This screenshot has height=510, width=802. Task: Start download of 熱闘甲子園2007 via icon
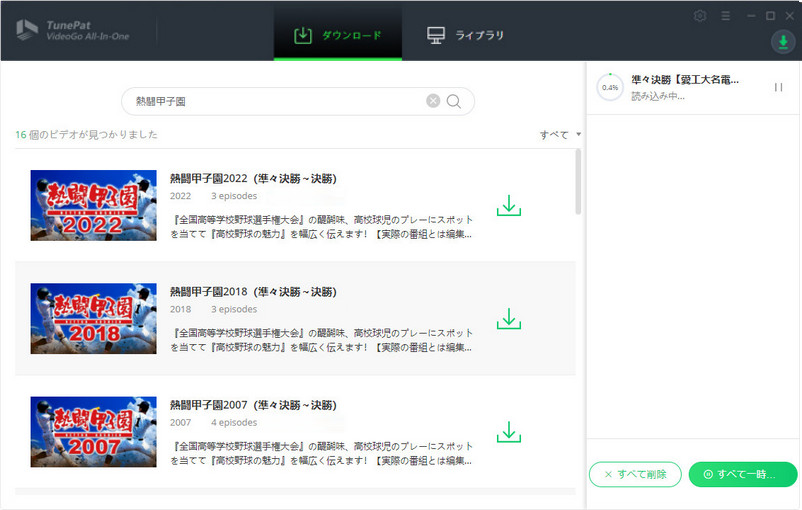[x=509, y=432]
